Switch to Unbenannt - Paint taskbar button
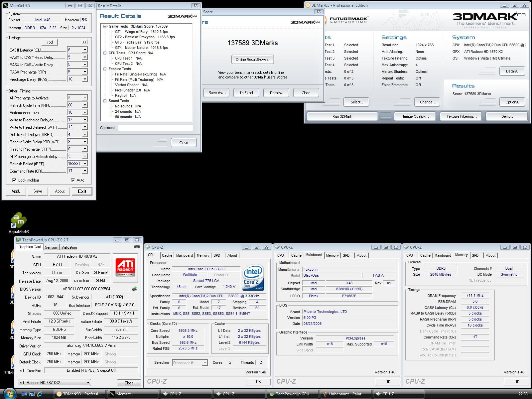Viewport: 532px width, 399px height. [x=345, y=394]
